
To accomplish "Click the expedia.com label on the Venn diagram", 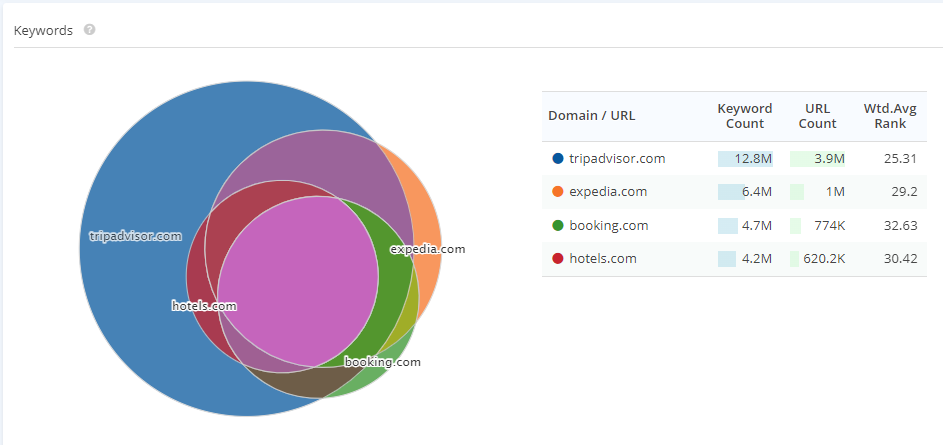I will [428, 248].
